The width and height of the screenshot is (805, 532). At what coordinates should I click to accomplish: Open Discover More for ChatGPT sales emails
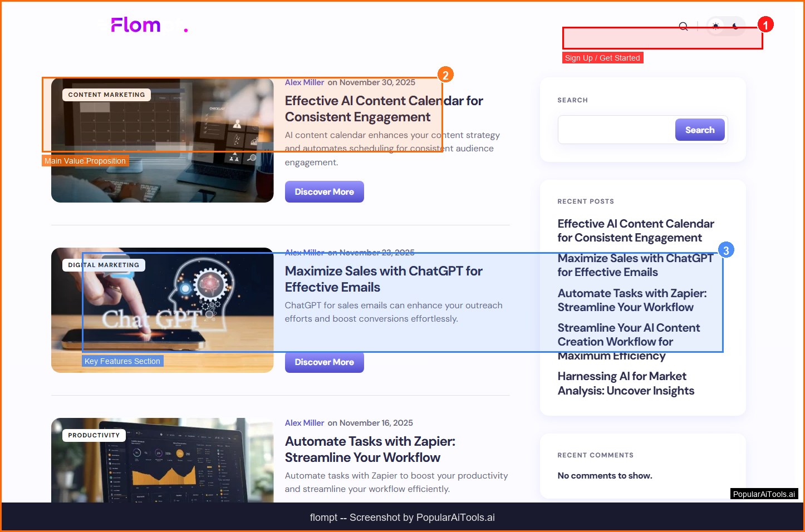click(324, 362)
